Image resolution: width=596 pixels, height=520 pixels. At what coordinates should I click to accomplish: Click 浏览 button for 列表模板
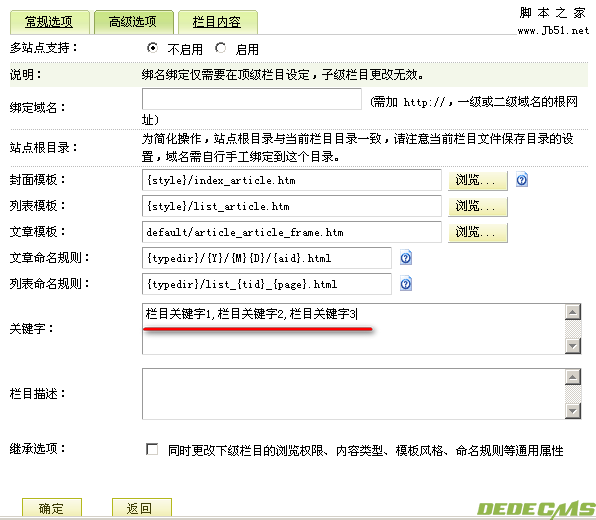[477, 206]
